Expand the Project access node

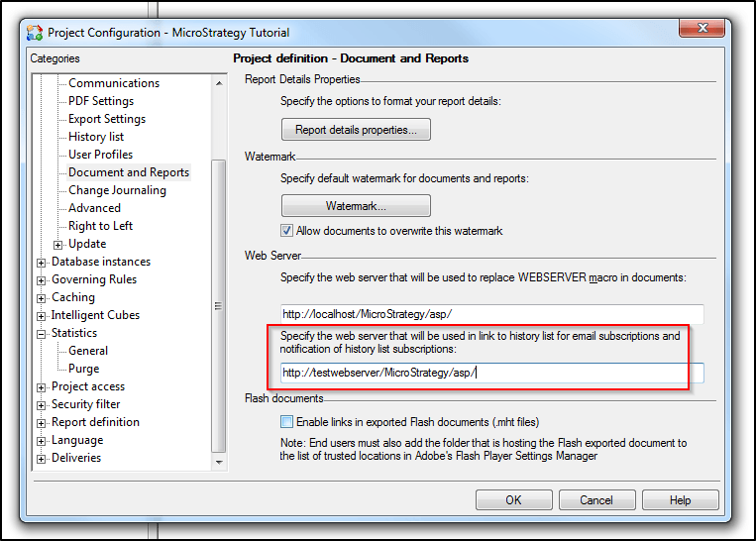[41, 387]
